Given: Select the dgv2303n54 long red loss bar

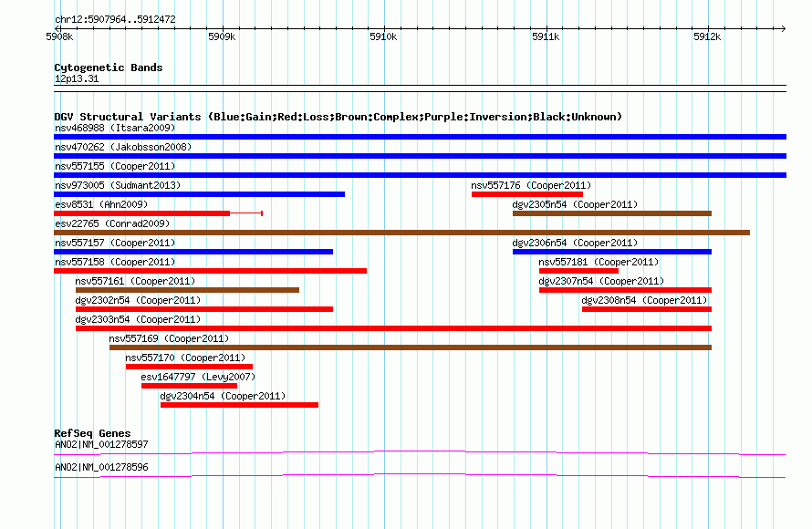Looking at the screenshot, I should [x=393, y=328].
